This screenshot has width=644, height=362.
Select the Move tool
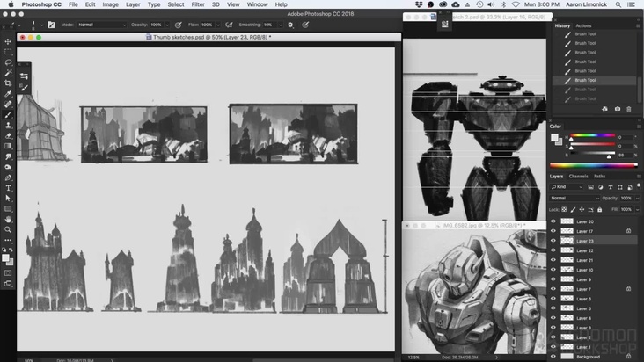coord(9,41)
